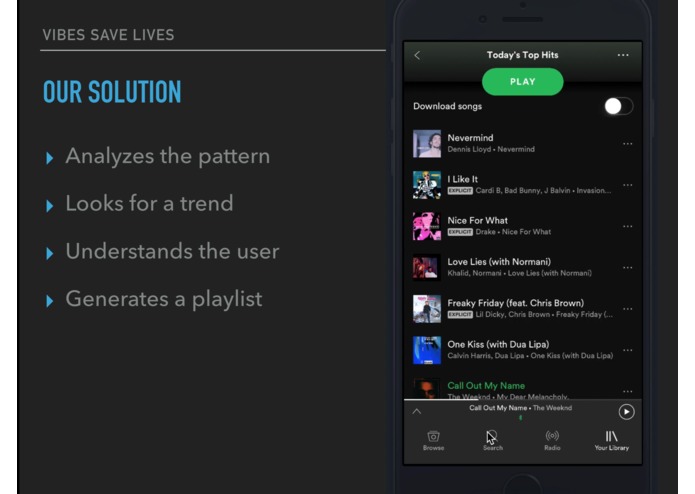
Task: Expand the now playing bar with up chevron
Action: coord(417,412)
